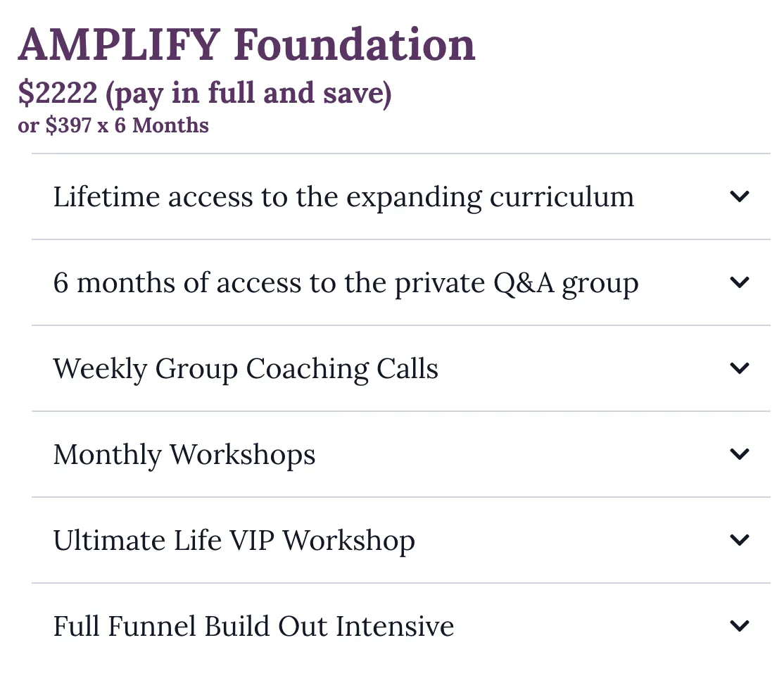The image size is (784, 683).
Task: Click the word 'Foundation' in the heading
Action: pos(355,45)
